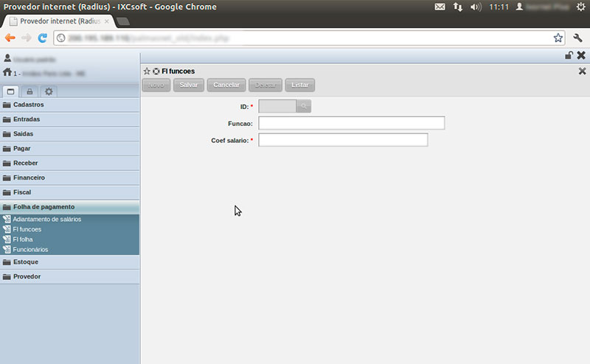Click the Cancelar button
The image size is (590, 364).
click(x=226, y=85)
